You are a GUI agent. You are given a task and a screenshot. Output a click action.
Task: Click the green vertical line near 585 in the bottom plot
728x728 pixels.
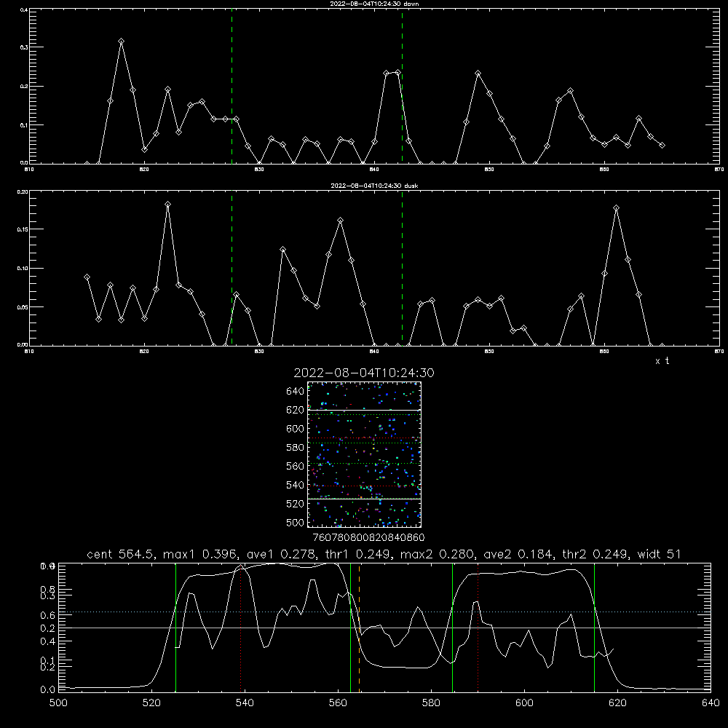452,628
